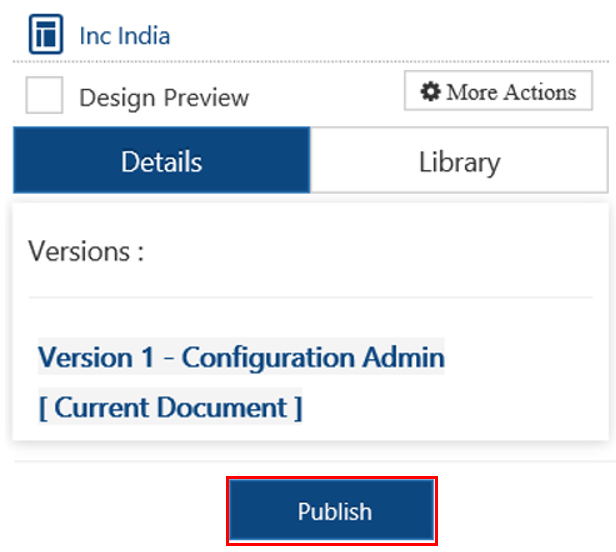This screenshot has height=552, width=616.
Task: Switch to the Details tab
Action: tap(162, 161)
